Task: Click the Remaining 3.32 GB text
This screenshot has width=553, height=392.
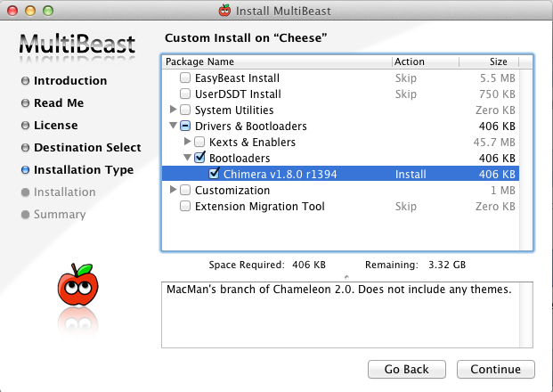Action: (415, 265)
